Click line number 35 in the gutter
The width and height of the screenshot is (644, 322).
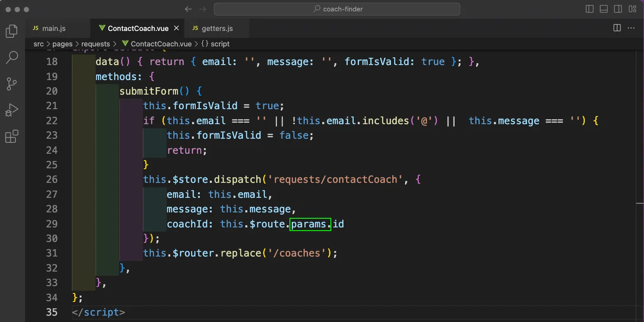(52, 312)
